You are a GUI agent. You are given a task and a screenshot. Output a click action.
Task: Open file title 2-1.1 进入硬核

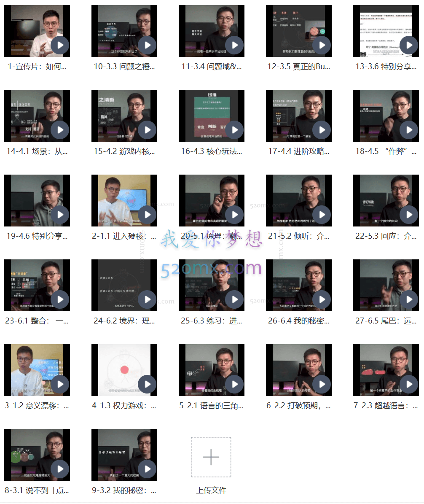point(124,236)
